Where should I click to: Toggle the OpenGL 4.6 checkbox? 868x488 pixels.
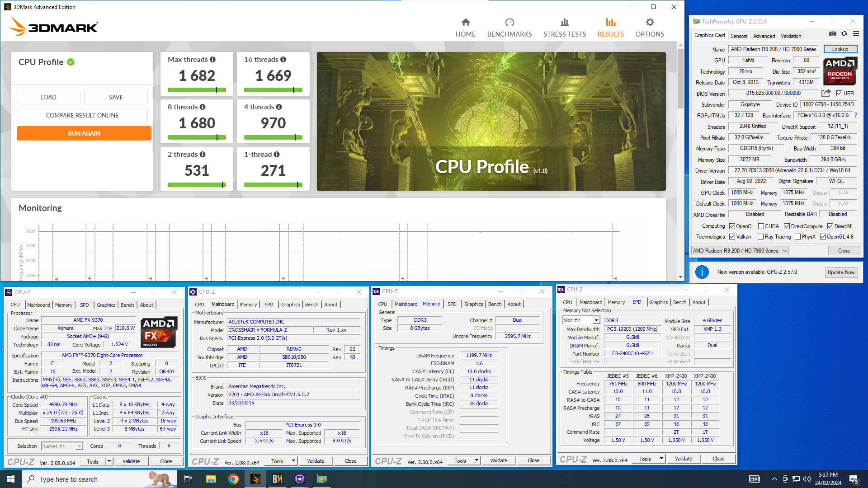[x=823, y=237]
